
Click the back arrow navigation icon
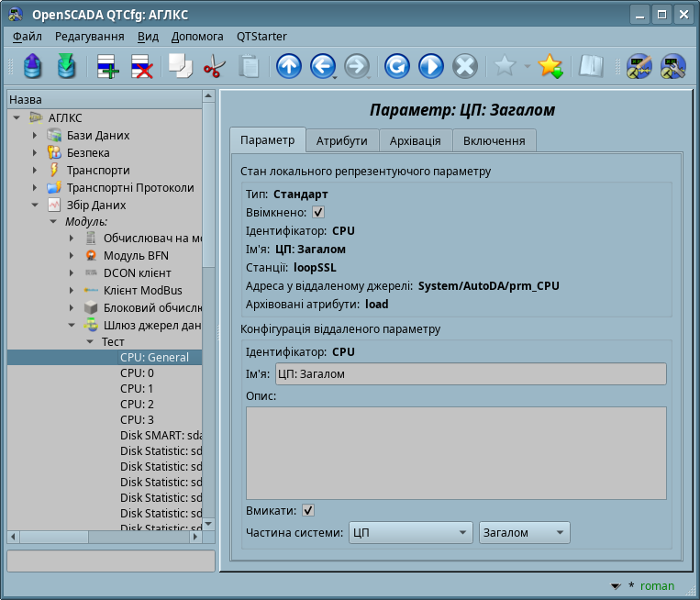(322, 66)
